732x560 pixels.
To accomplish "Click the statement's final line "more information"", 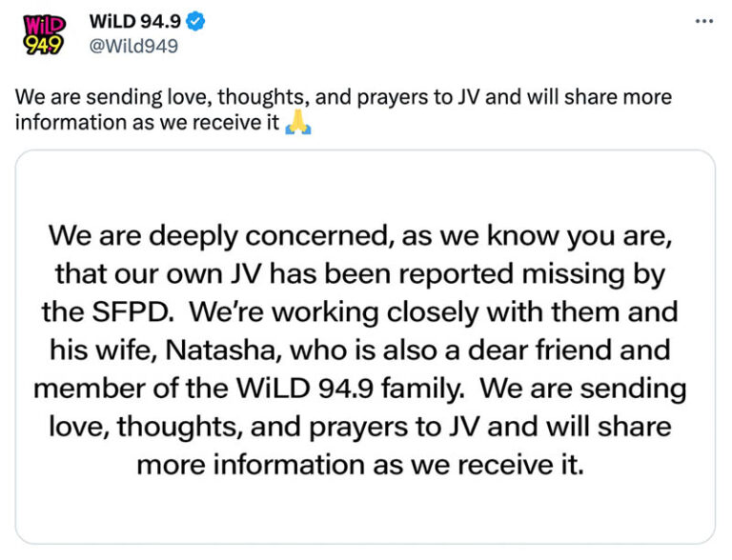I will tap(366, 466).
